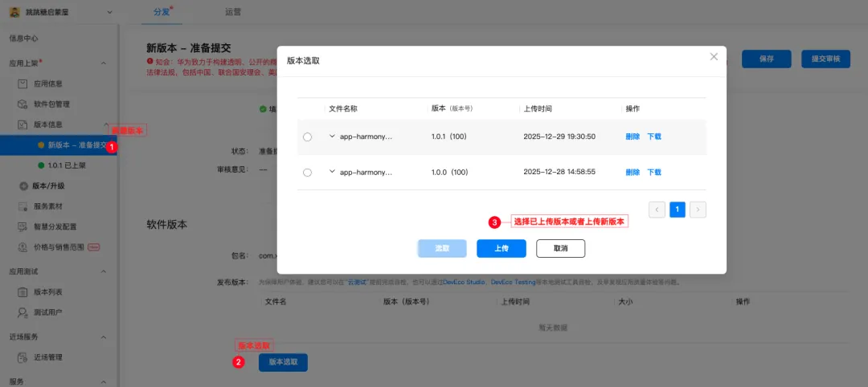
Task: Expand the 1.0.1 app-harmony file row chevron
Action: pos(332,136)
